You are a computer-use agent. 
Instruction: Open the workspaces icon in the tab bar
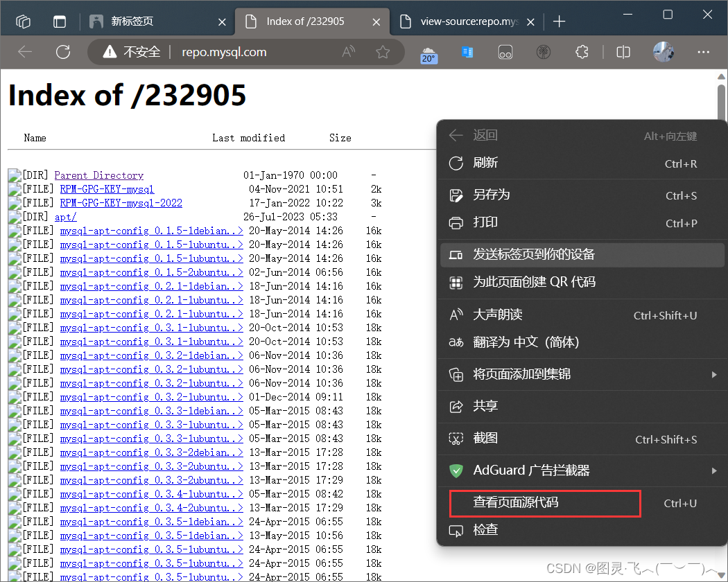(23, 21)
